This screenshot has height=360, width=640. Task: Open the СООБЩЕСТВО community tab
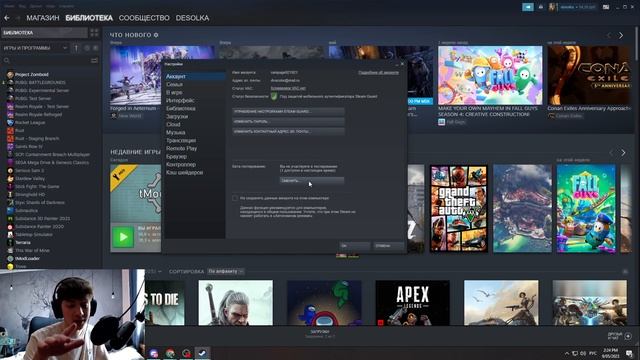coord(144,18)
